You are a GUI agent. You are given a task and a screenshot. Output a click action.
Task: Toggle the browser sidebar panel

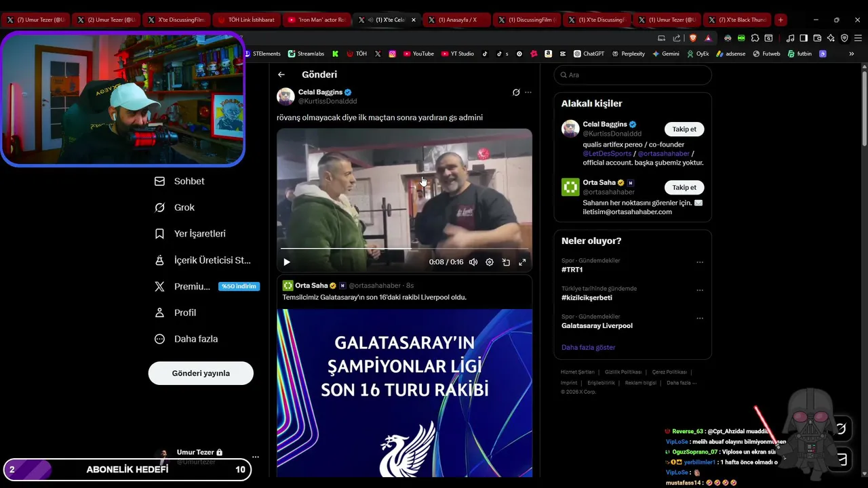click(x=804, y=38)
